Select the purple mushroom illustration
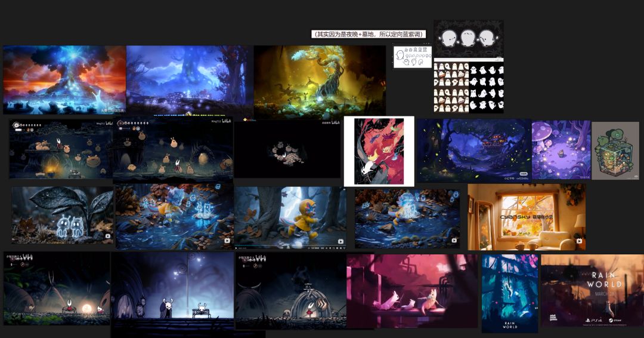 (561, 150)
